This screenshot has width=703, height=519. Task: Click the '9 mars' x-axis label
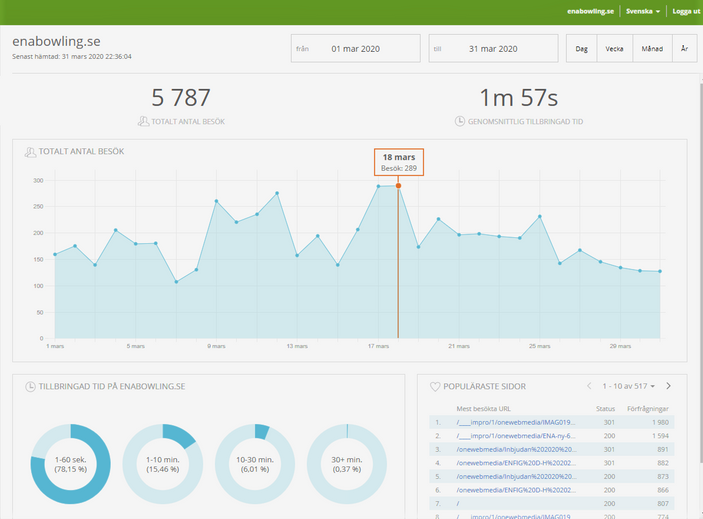pos(216,346)
